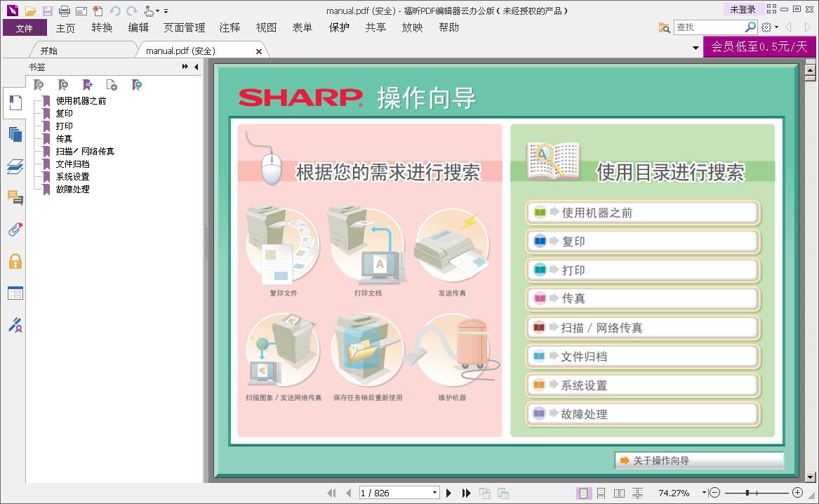Switch to the 转换 ribbon tab
This screenshot has height=504, width=819.
pos(102,27)
